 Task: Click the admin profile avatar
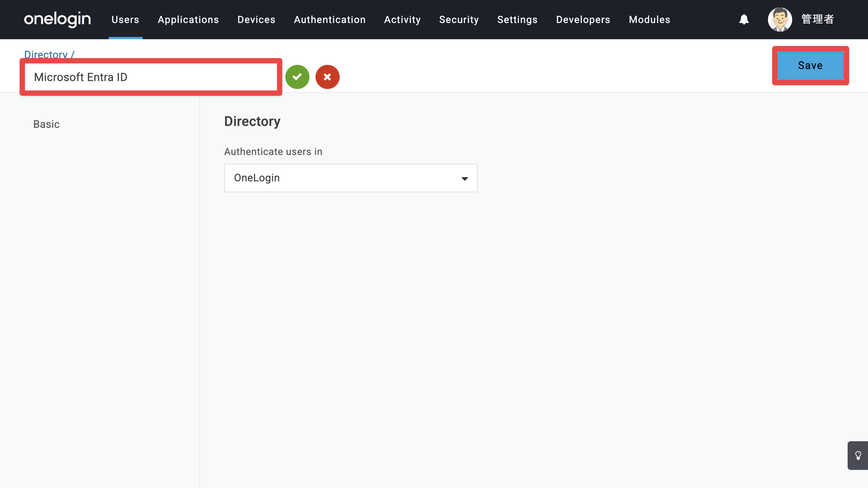780,19
